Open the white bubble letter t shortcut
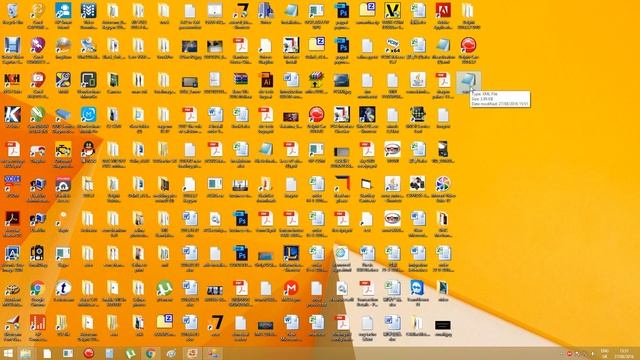Screen dimensions: 640x360 [63, 289]
